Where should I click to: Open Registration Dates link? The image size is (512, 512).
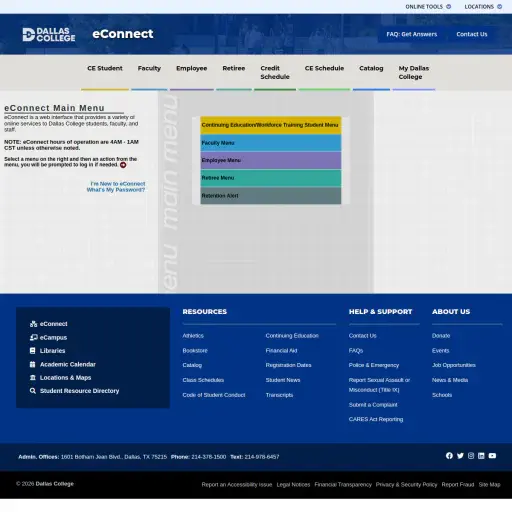pos(288,365)
